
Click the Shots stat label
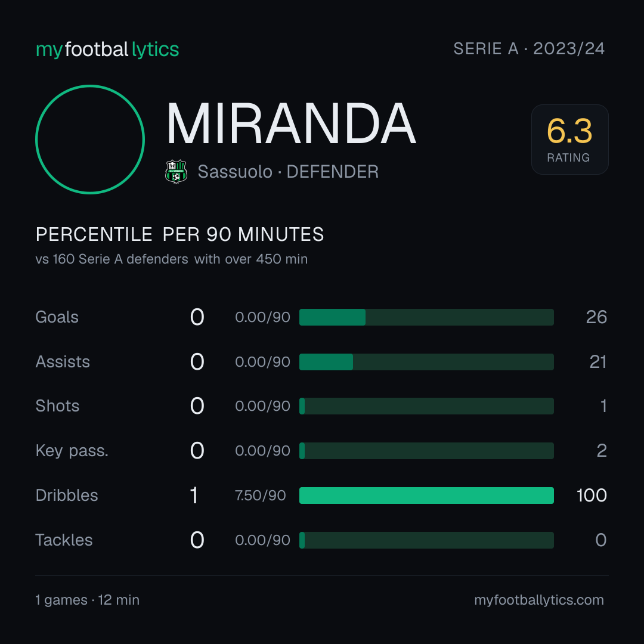(x=57, y=406)
